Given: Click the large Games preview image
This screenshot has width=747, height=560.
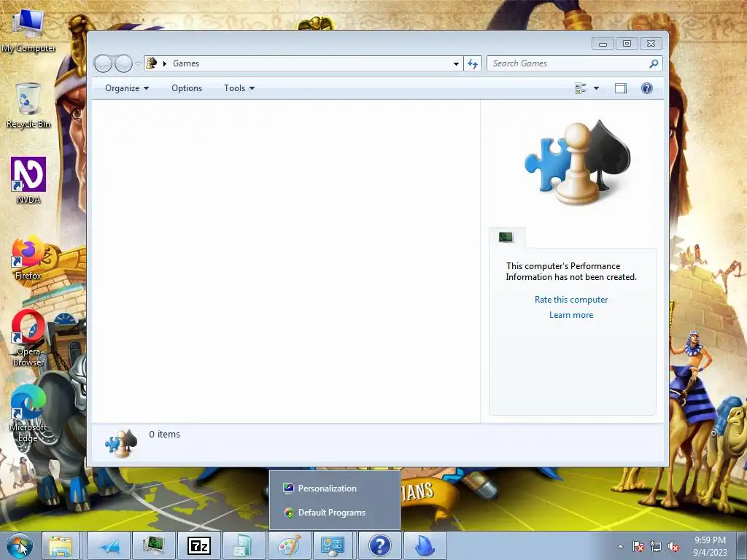Looking at the screenshot, I should [578, 162].
